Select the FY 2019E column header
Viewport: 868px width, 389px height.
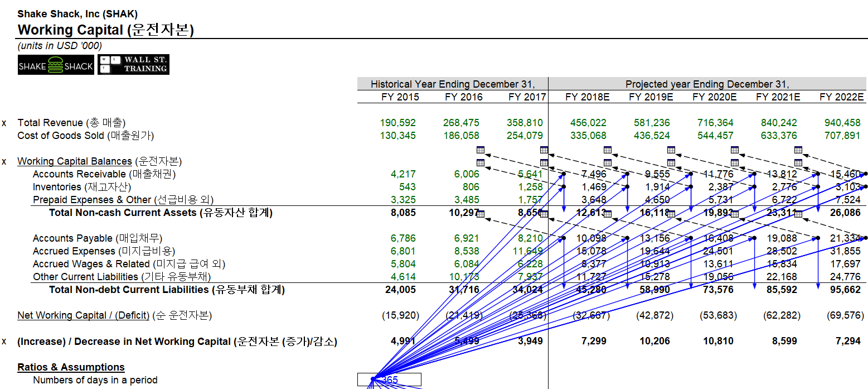651,97
